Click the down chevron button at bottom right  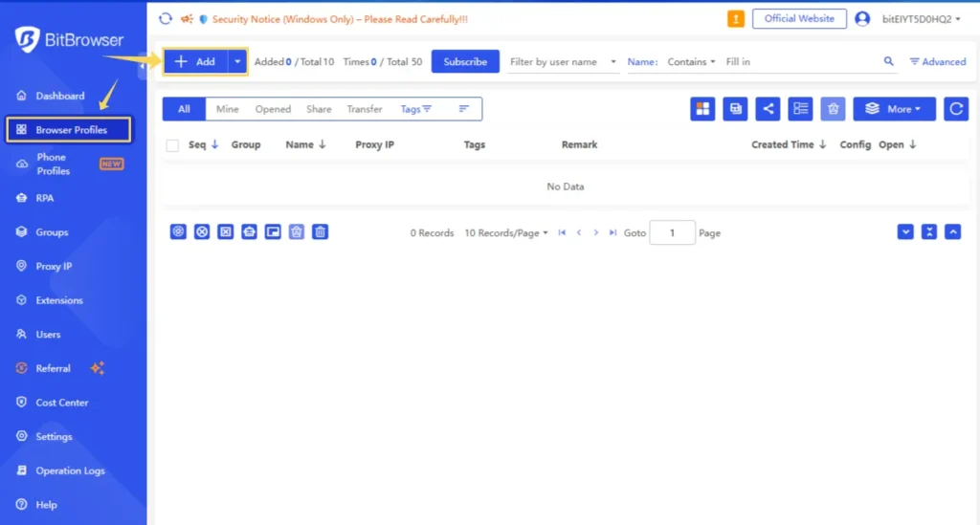(905, 232)
